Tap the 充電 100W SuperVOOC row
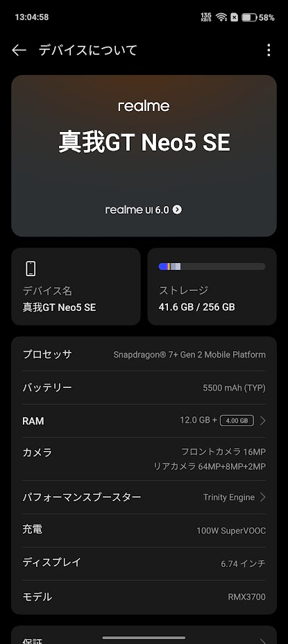 [x=144, y=530]
